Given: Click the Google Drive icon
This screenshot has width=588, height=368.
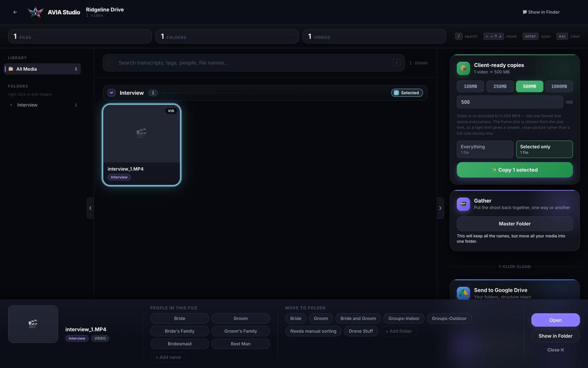Looking at the screenshot, I should coord(463,293).
